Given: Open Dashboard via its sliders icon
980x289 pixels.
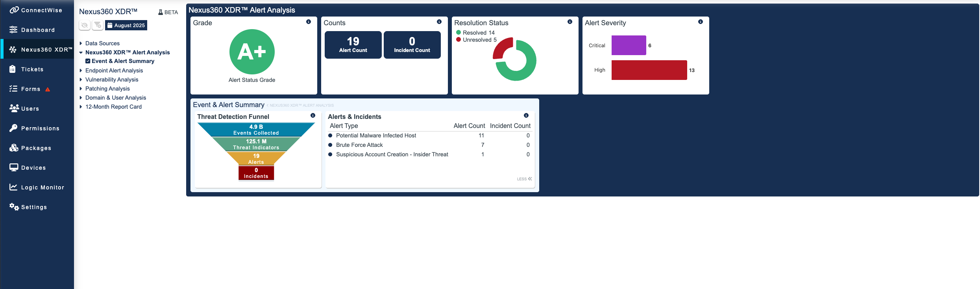Looking at the screenshot, I should [13, 30].
